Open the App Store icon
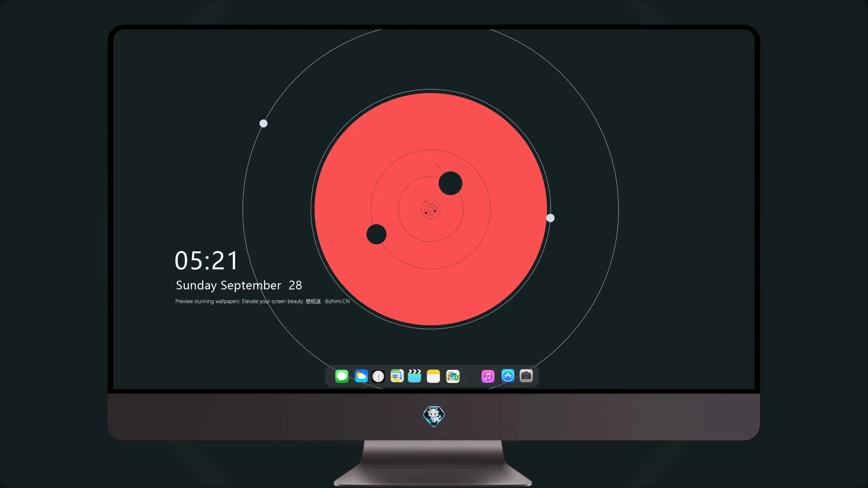868x488 pixels. tap(508, 376)
